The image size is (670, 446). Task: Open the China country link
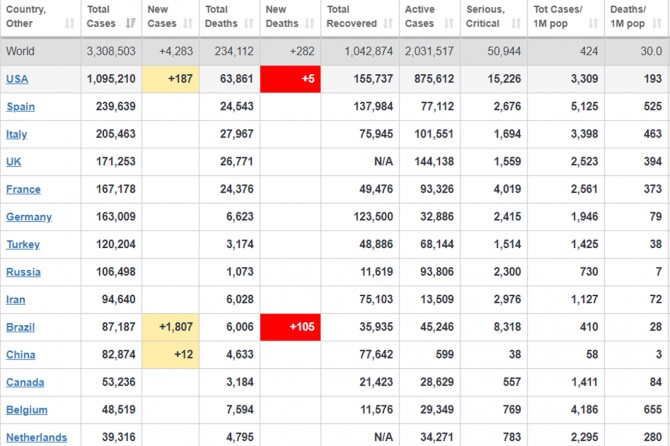pos(21,355)
